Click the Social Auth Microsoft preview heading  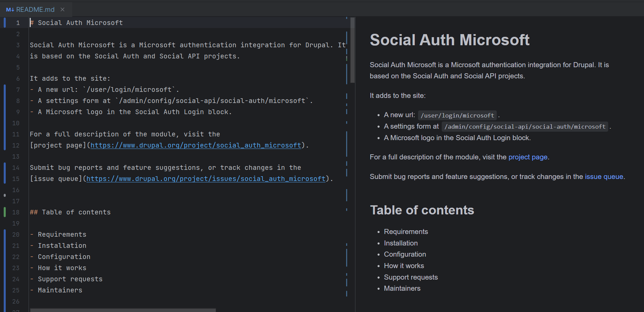(449, 40)
